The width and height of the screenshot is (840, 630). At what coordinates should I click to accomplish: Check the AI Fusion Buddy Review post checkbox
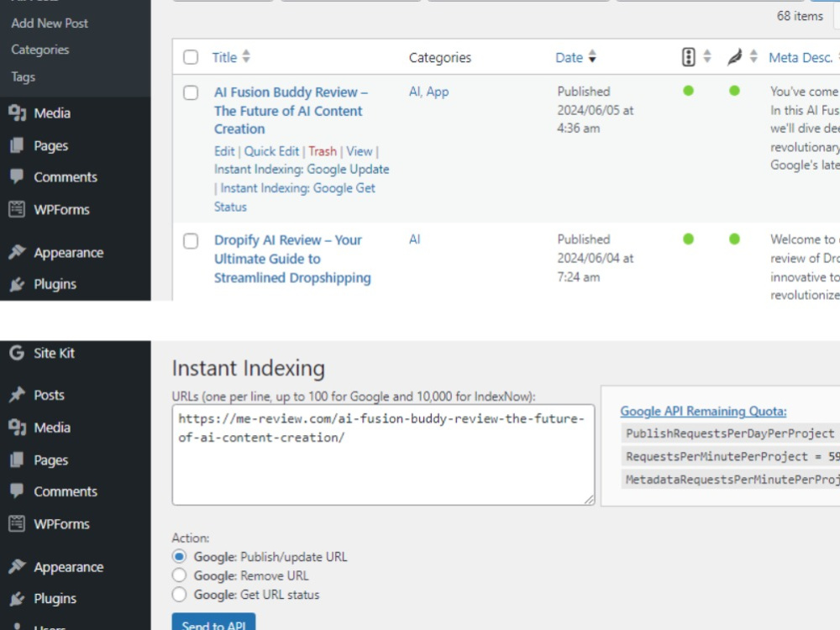click(x=191, y=92)
